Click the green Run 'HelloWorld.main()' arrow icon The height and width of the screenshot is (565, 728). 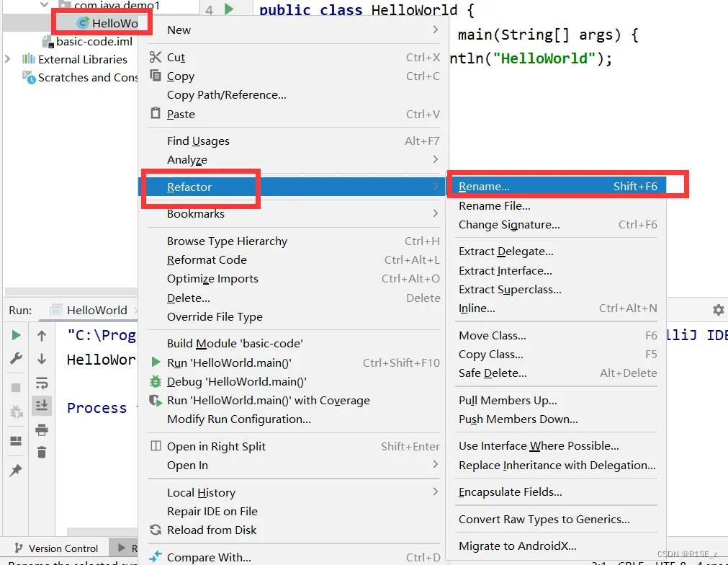(x=156, y=362)
